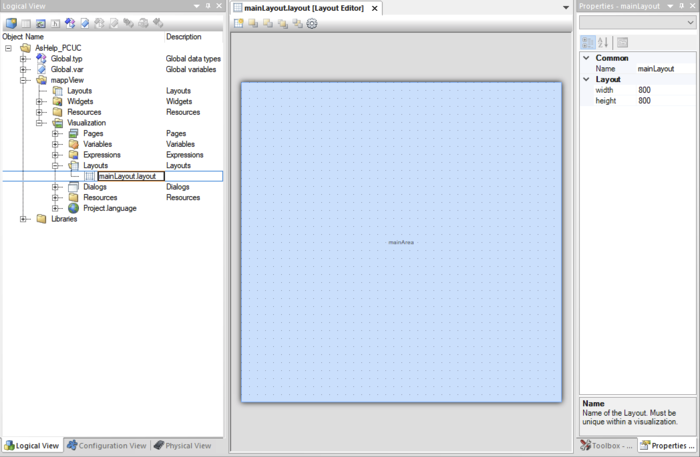Expand the Variables node

click(55, 144)
